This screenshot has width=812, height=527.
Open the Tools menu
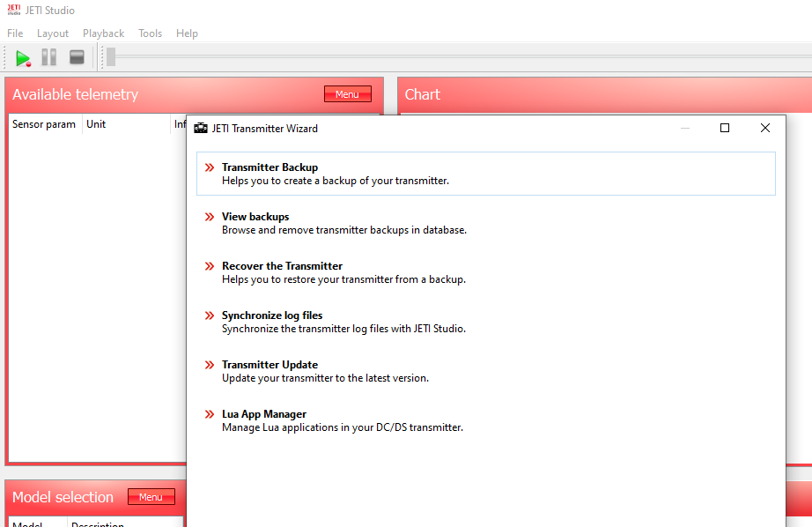(151, 33)
